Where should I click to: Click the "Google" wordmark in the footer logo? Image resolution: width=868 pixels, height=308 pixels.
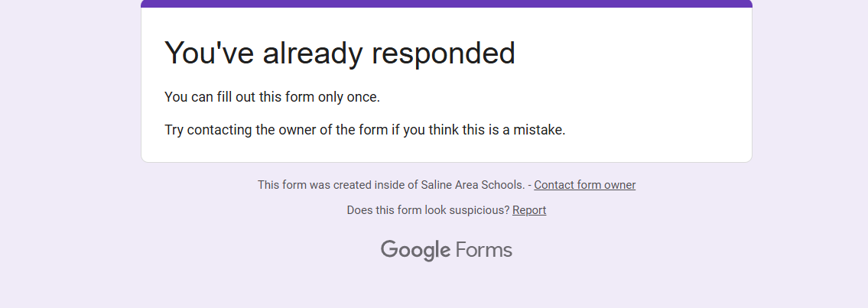tap(415, 250)
